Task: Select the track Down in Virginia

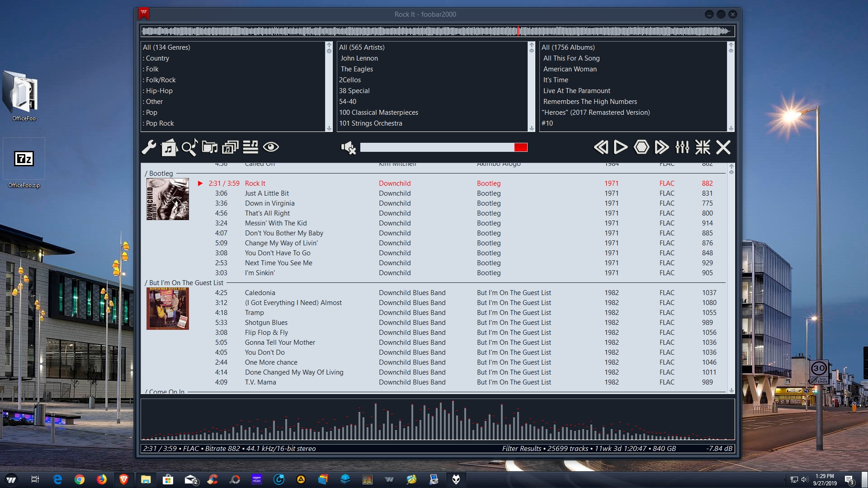Action: point(269,203)
